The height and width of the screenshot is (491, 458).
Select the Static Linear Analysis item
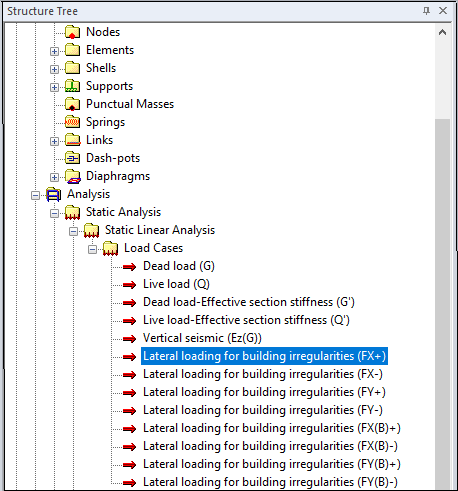click(x=160, y=230)
